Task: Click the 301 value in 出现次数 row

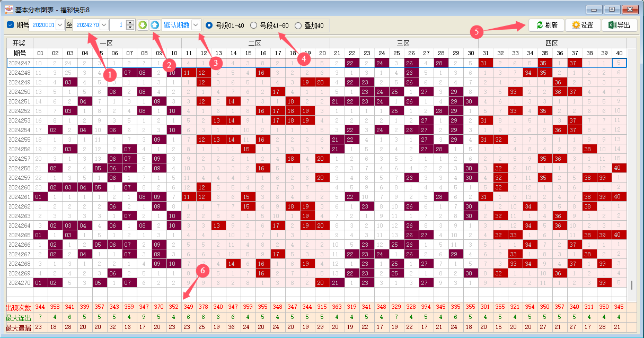Action: (x=485, y=307)
